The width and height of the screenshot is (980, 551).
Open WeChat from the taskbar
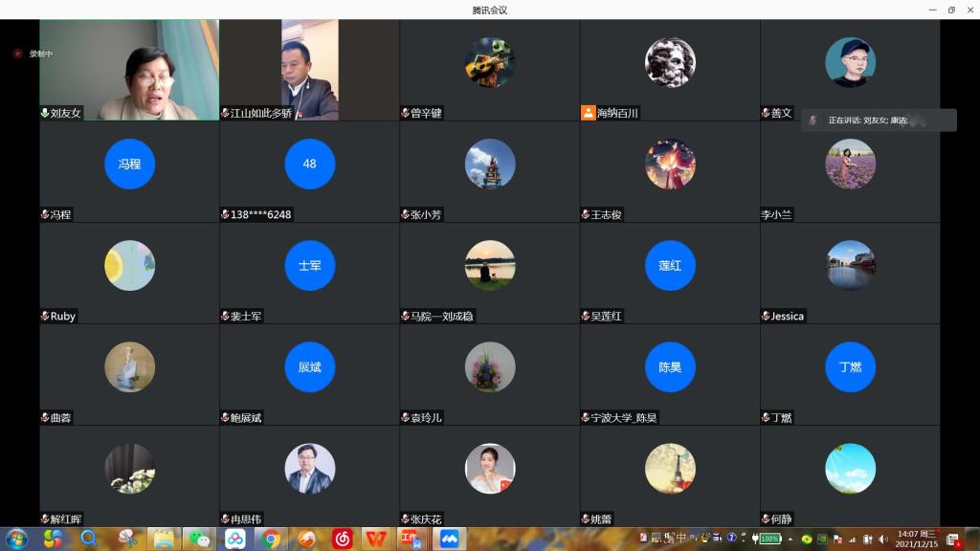[199, 539]
